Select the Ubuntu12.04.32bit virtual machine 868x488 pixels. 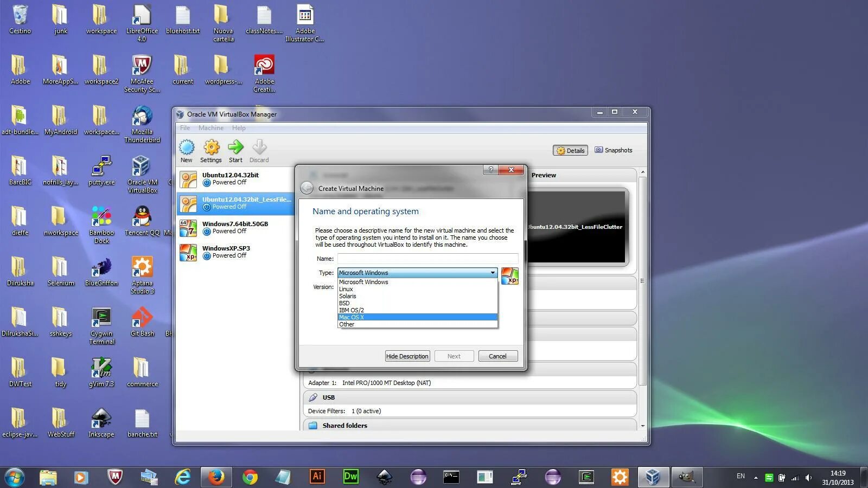click(x=236, y=179)
